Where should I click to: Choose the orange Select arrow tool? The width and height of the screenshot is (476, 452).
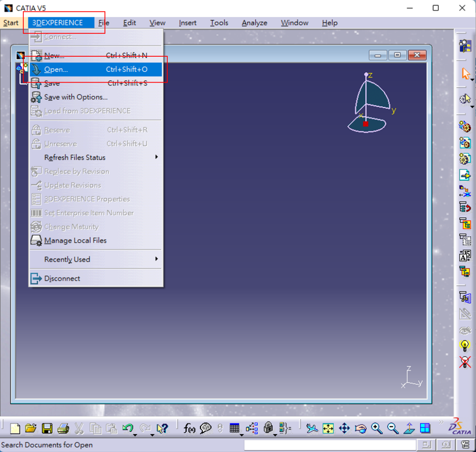click(465, 74)
